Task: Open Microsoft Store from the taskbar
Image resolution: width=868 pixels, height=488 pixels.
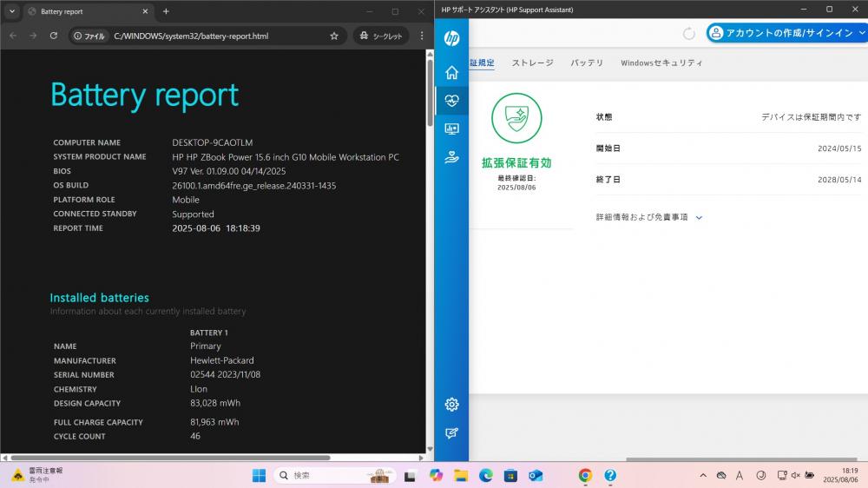Action: (510, 475)
